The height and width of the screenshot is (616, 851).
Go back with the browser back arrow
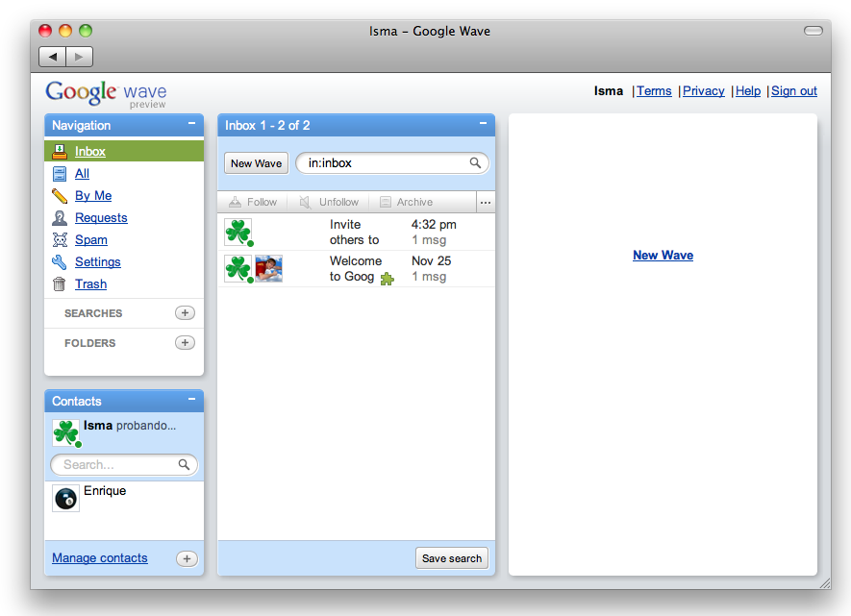click(x=53, y=57)
